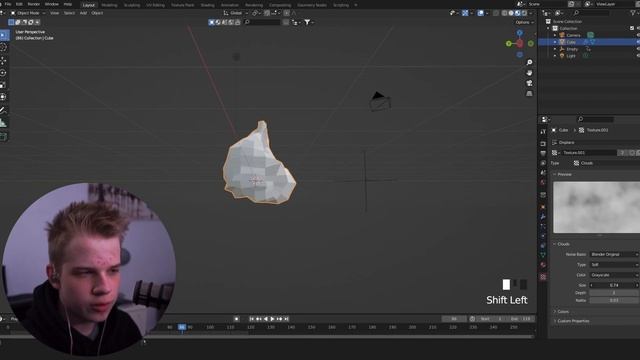Click the blue Z axis on the navigation gizmo
The width and height of the screenshot is (640, 360).
pos(520,33)
